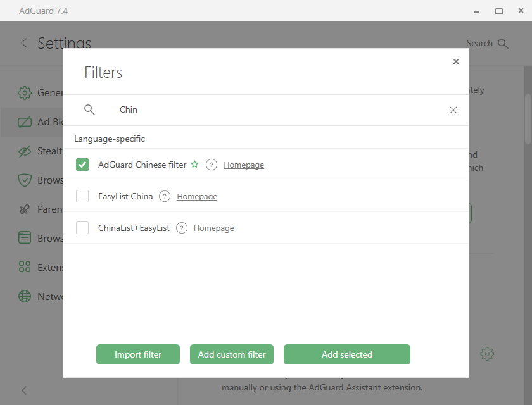
Task: Maximize the AdGuard window
Action: [499, 11]
